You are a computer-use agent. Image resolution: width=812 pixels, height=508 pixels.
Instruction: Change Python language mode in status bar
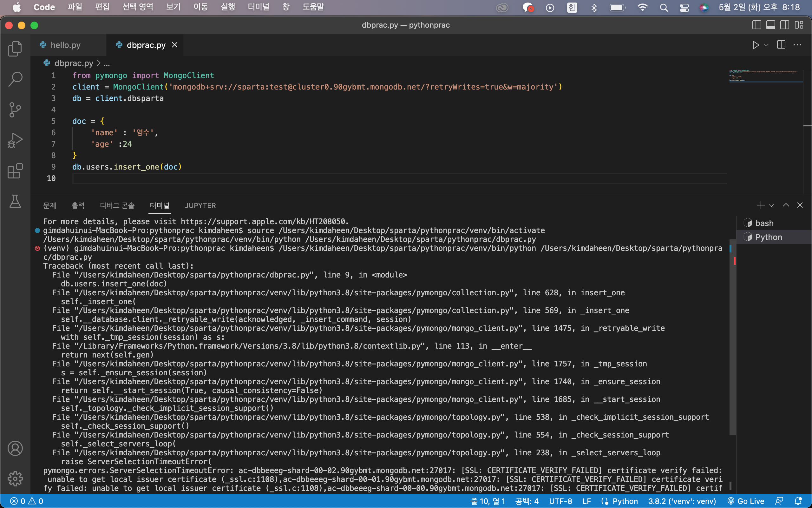(x=620, y=501)
